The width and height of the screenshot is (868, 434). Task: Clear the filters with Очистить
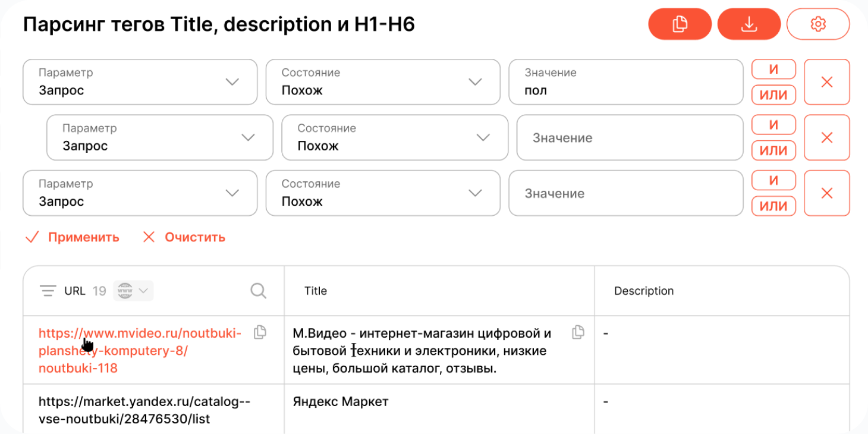(184, 237)
